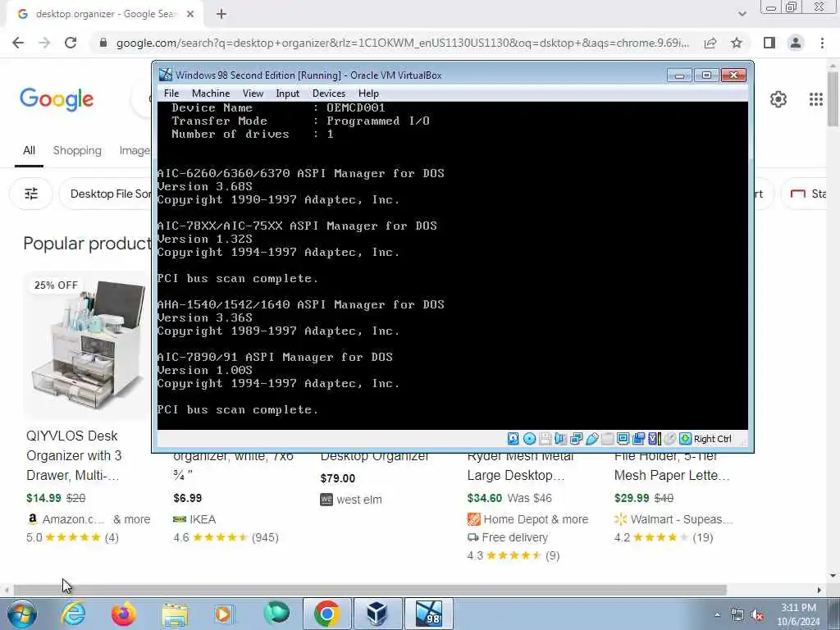This screenshot has height=630, width=840.
Task: Click the network adapter icon in VirtualBox status bar
Action: tap(576, 439)
